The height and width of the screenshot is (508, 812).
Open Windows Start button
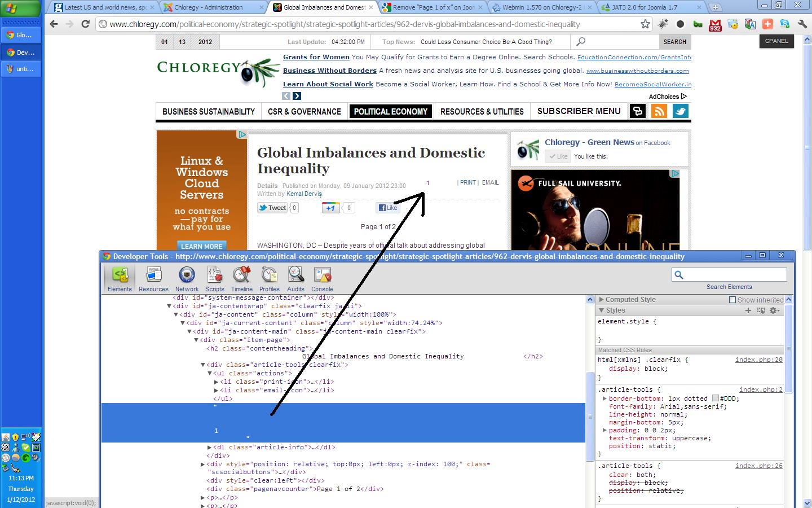coord(20,8)
